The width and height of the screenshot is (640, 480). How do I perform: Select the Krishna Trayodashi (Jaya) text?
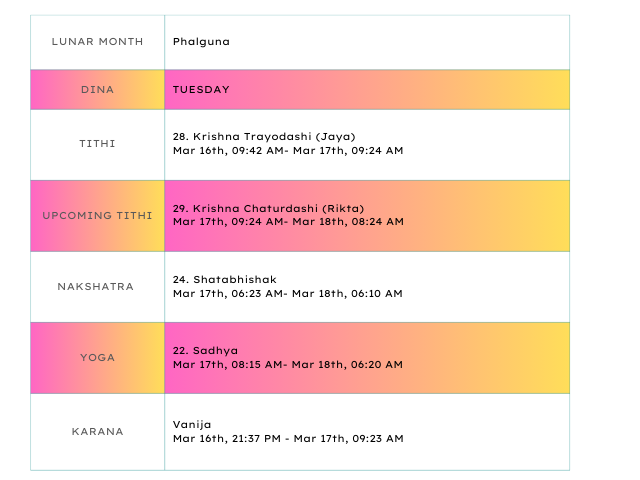pyautogui.click(x=264, y=137)
